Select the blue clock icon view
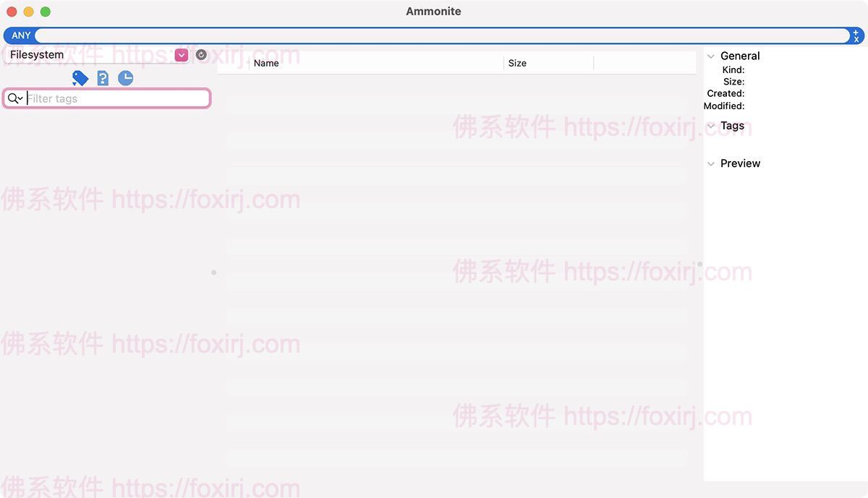The width and height of the screenshot is (868, 498). click(x=126, y=78)
